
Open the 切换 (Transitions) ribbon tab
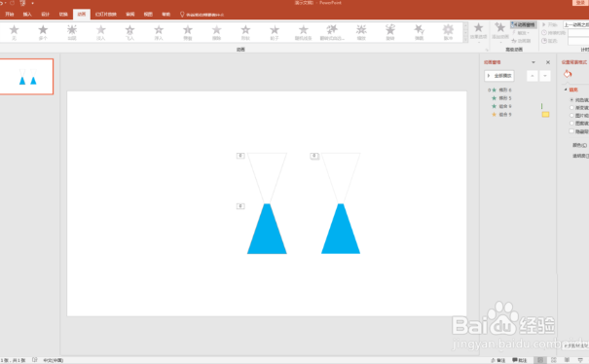coord(63,15)
